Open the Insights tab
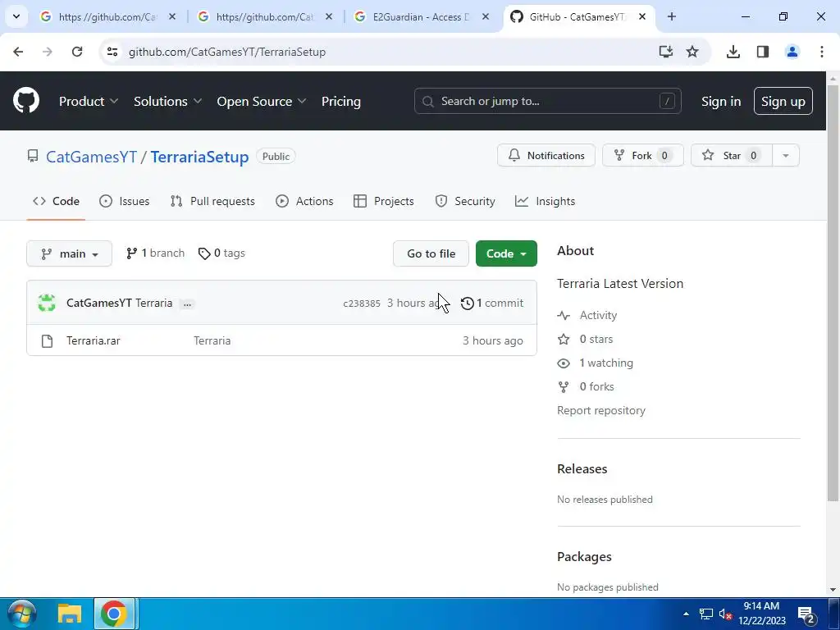Image resolution: width=840 pixels, height=630 pixels. [545, 202]
